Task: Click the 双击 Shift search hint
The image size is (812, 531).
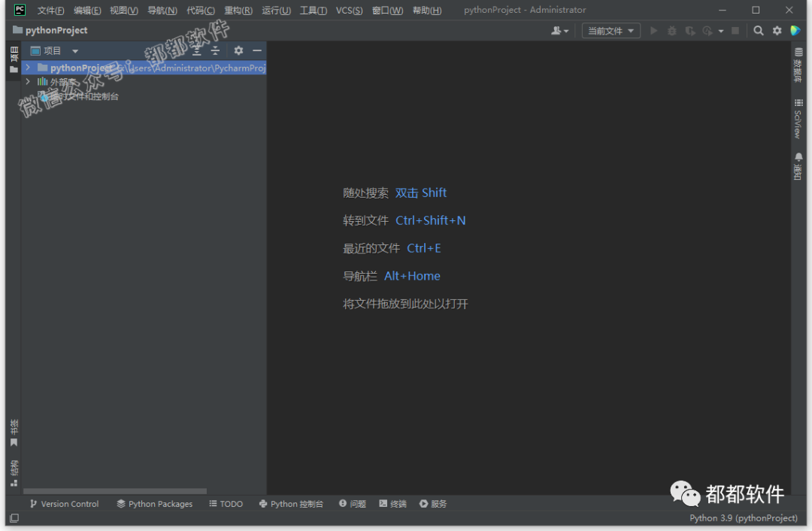Action: [420, 193]
